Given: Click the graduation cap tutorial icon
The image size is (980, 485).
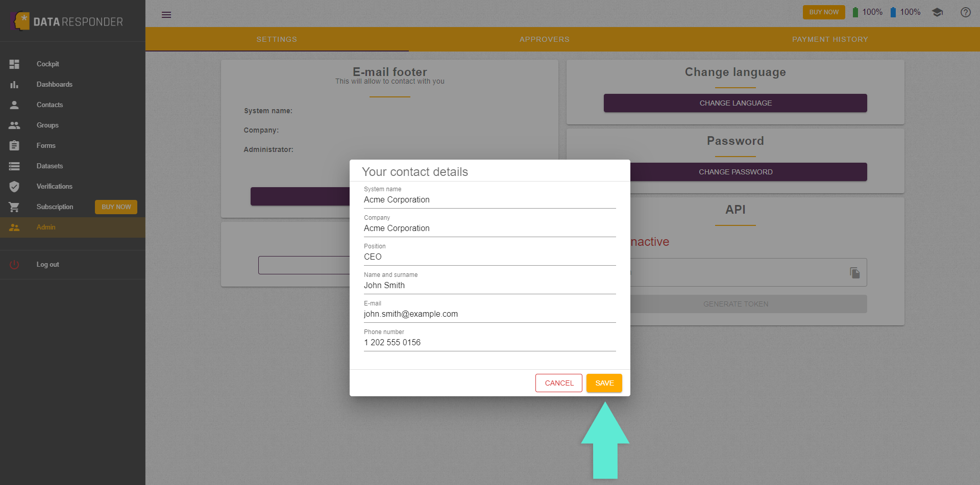Looking at the screenshot, I should coord(937,12).
